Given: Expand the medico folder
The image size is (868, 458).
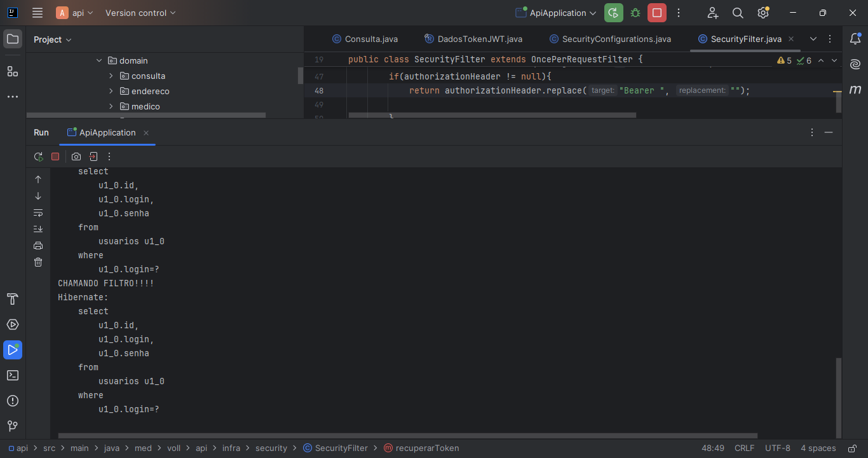Looking at the screenshot, I should pos(111,106).
